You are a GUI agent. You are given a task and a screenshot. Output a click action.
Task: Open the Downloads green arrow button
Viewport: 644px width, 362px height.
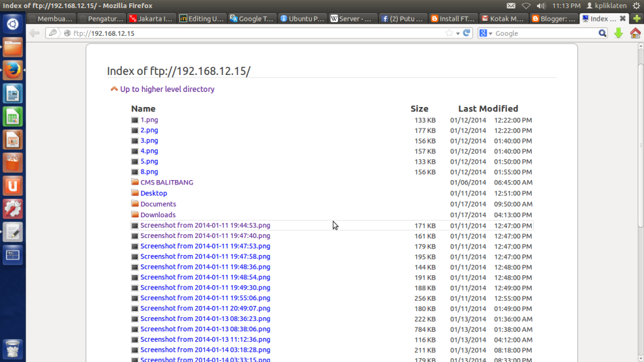pyautogui.click(x=619, y=33)
